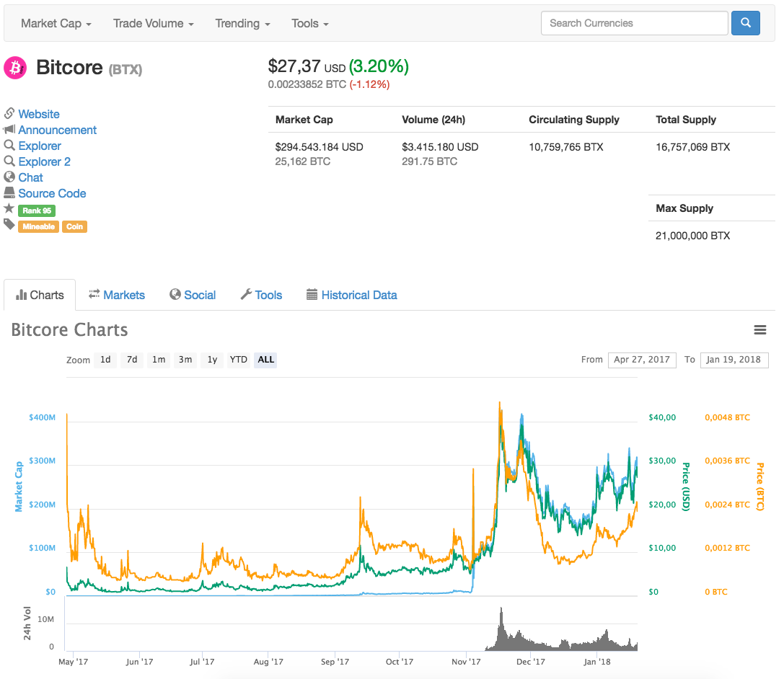Screen dimensions: 784x679
Task: Click the drive icon beside Source Code
Action: pos(9,192)
